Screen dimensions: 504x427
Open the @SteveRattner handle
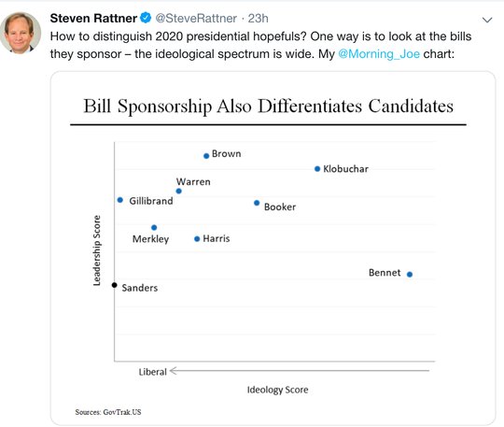(196, 19)
